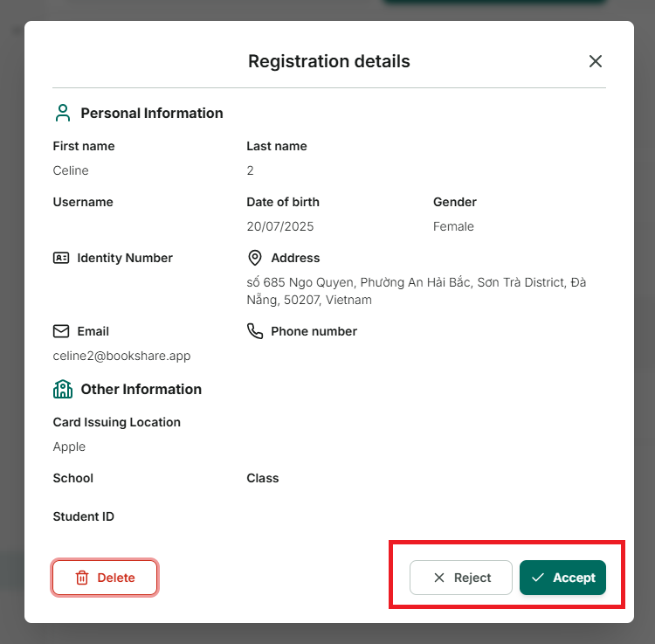Click the Other Information school building icon

pyautogui.click(x=63, y=389)
